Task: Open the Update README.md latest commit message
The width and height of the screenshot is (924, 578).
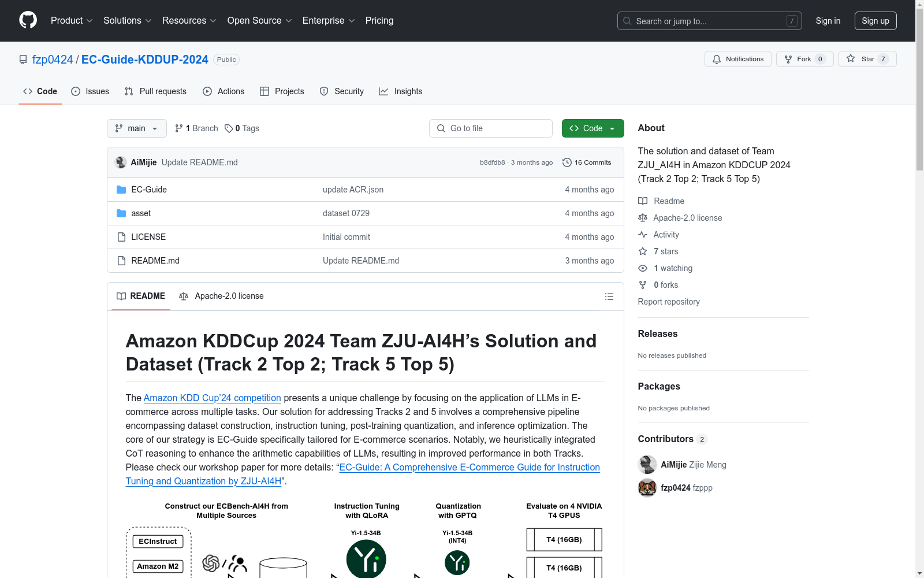Action: pyautogui.click(x=200, y=162)
